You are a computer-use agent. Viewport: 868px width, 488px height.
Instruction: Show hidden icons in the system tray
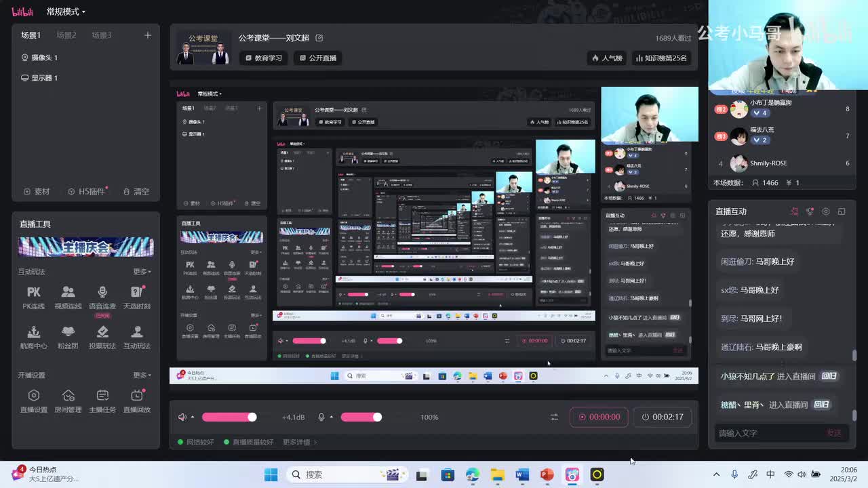tap(716, 474)
